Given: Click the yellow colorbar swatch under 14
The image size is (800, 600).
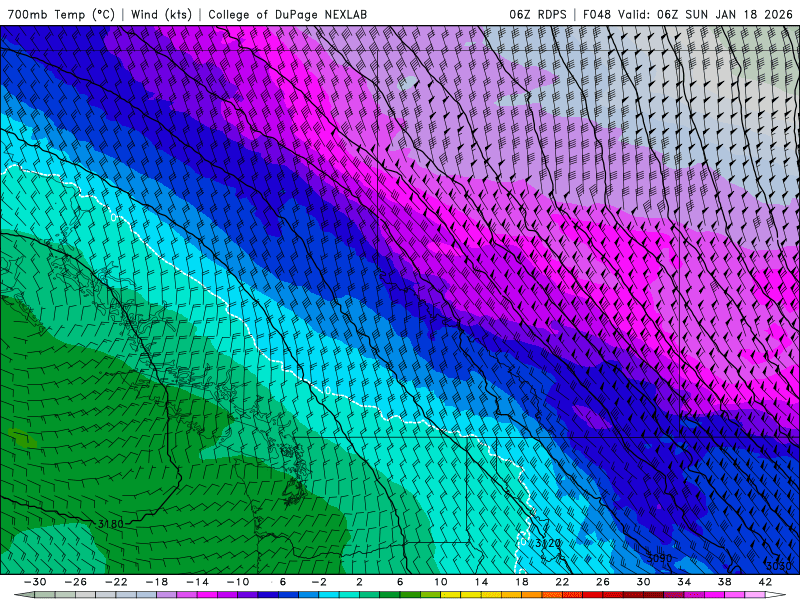Looking at the screenshot, I should pos(471,595).
